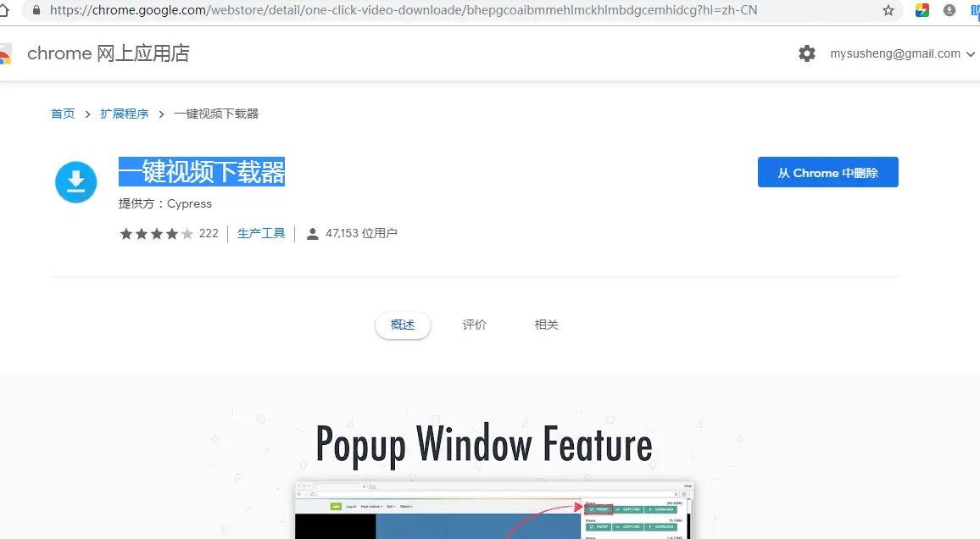Screen dimensions: 980x539
Task: Switch to the 相关 tab
Action: 546,325
